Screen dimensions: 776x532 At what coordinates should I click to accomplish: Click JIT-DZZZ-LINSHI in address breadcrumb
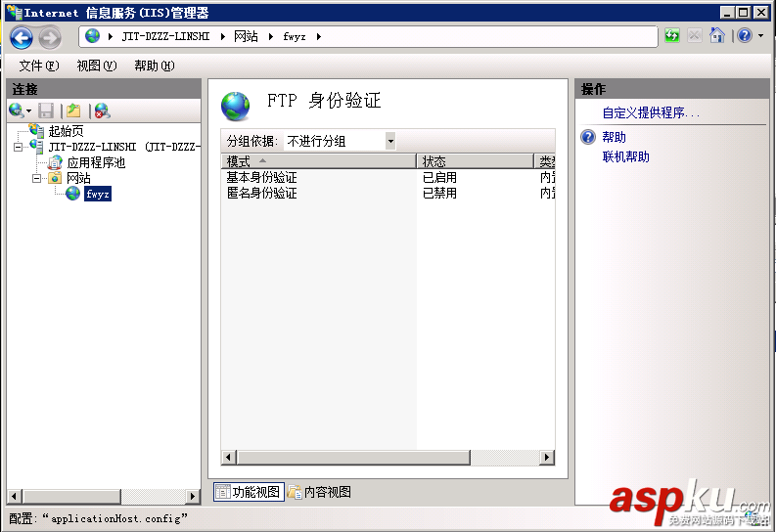pyautogui.click(x=165, y=36)
